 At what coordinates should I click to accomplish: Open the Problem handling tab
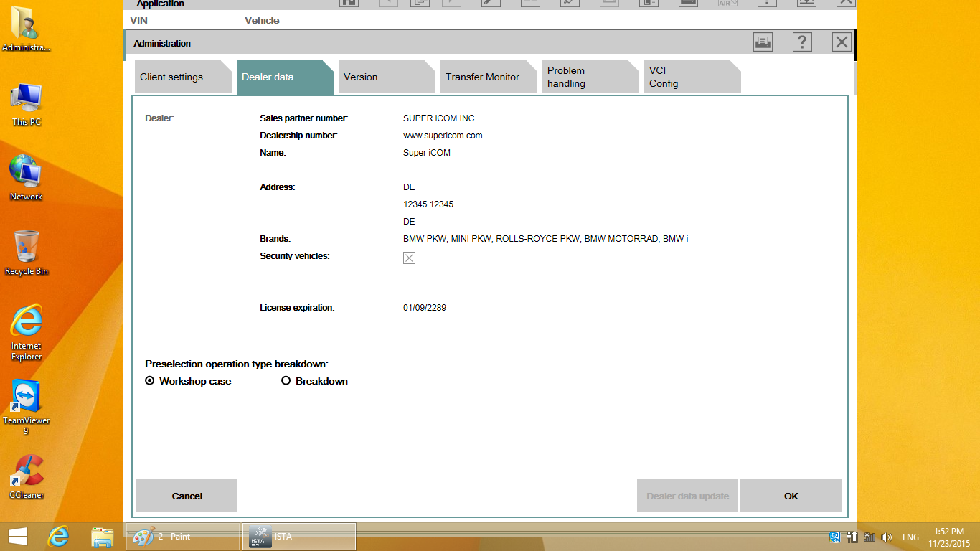590,77
